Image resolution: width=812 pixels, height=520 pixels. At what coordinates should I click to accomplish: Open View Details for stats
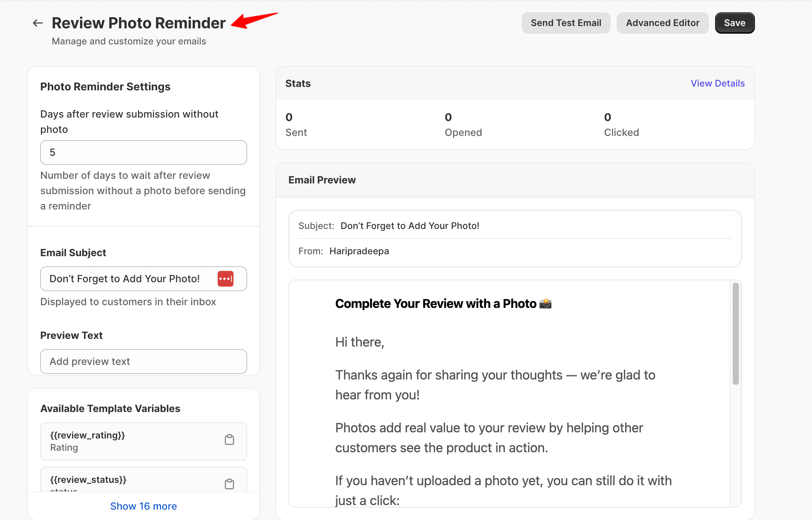pyautogui.click(x=717, y=83)
